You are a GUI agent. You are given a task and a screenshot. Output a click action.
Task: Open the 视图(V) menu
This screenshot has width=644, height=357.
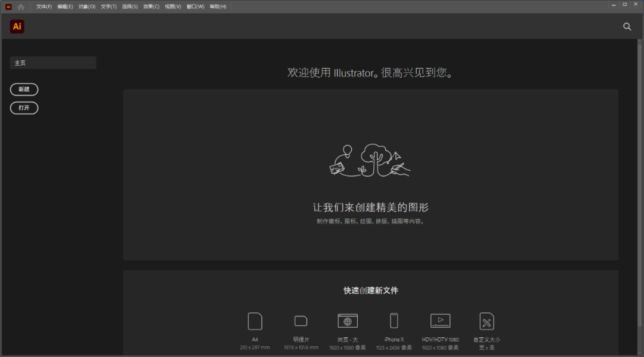point(172,7)
